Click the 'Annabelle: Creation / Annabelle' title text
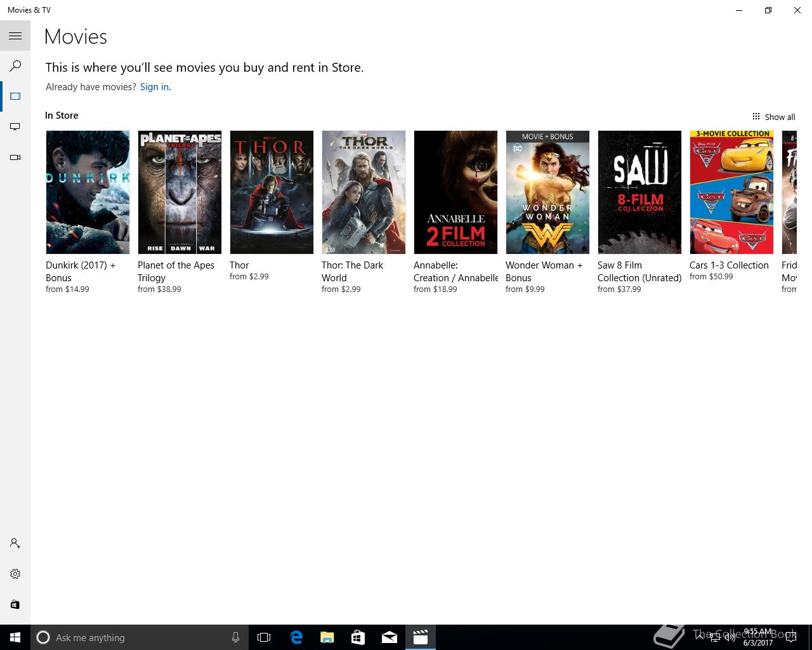 click(456, 272)
